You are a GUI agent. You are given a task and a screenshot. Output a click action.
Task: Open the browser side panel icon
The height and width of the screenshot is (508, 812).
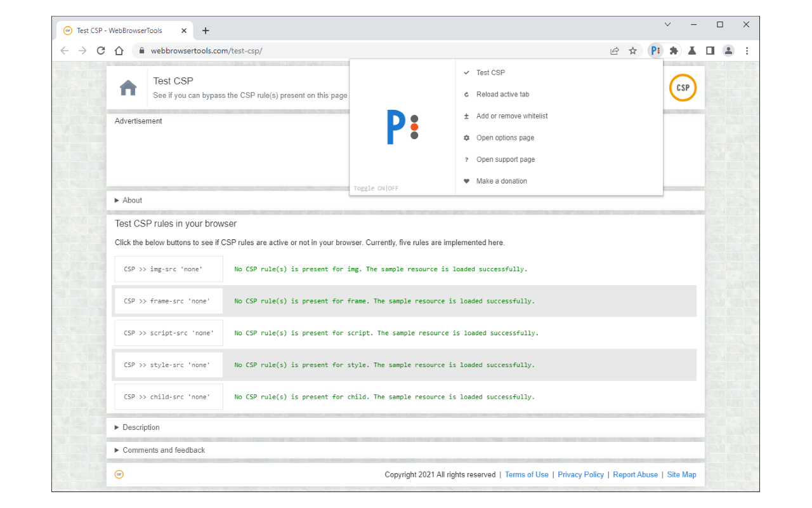click(x=710, y=51)
